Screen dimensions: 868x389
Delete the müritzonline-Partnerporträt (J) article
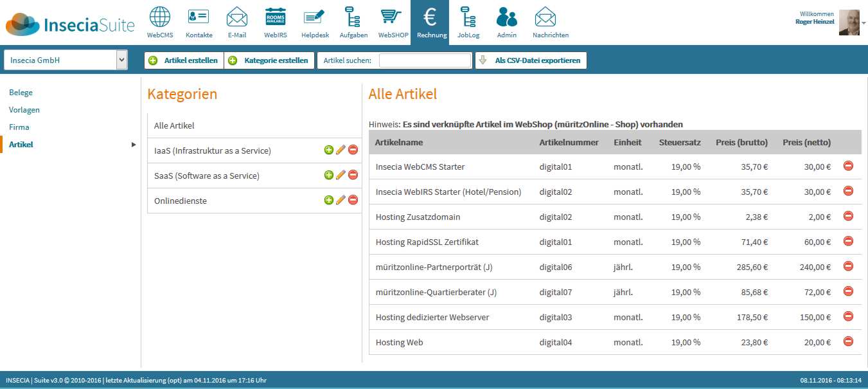coord(848,266)
